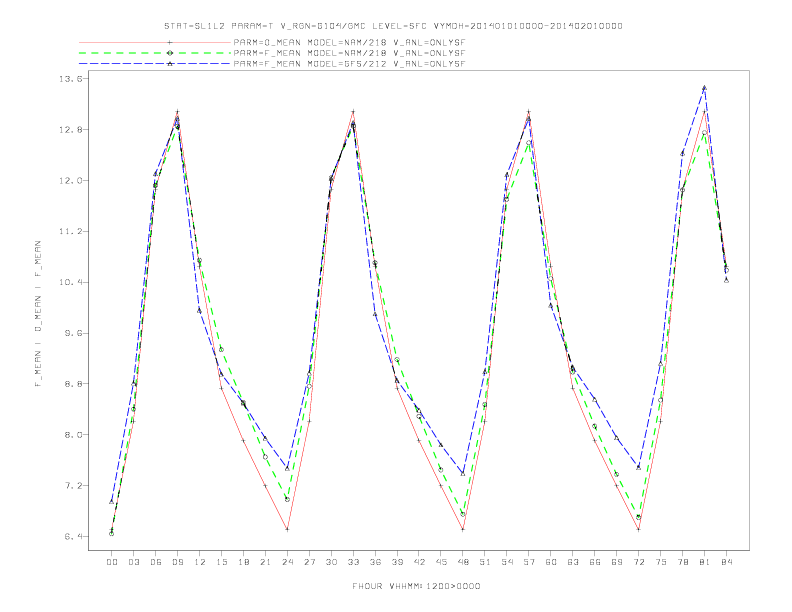Click y-axis tick label 13.6

[71, 79]
